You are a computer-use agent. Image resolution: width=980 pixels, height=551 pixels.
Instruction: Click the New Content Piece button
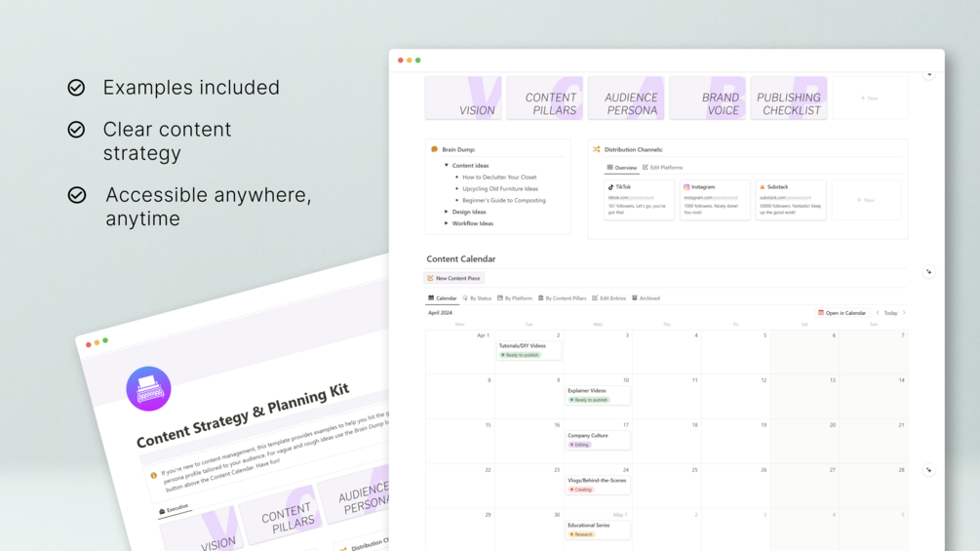click(x=453, y=278)
